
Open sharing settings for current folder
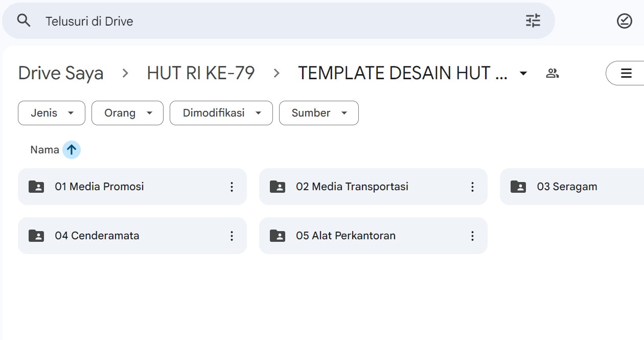[x=552, y=73]
